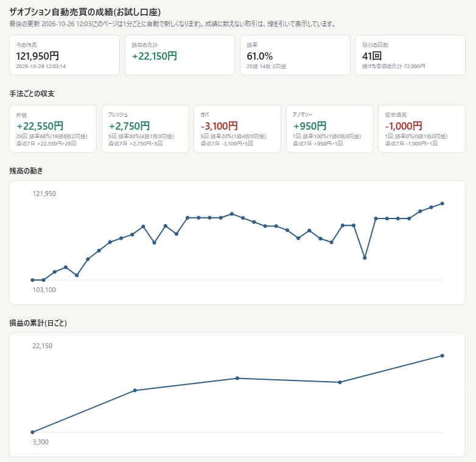Screen dimensions: 476x462
Task: Select the 41回 trade count value
Action: (371, 56)
